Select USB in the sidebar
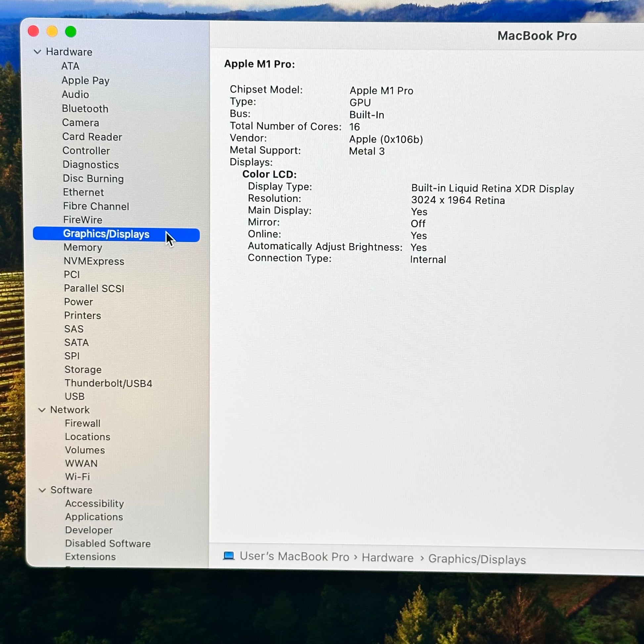The image size is (644, 644). 75,396
